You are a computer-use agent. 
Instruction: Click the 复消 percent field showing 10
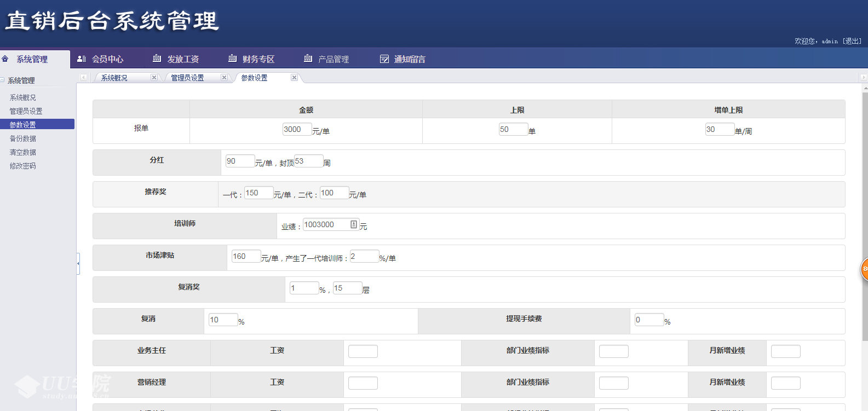[x=223, y=320]
